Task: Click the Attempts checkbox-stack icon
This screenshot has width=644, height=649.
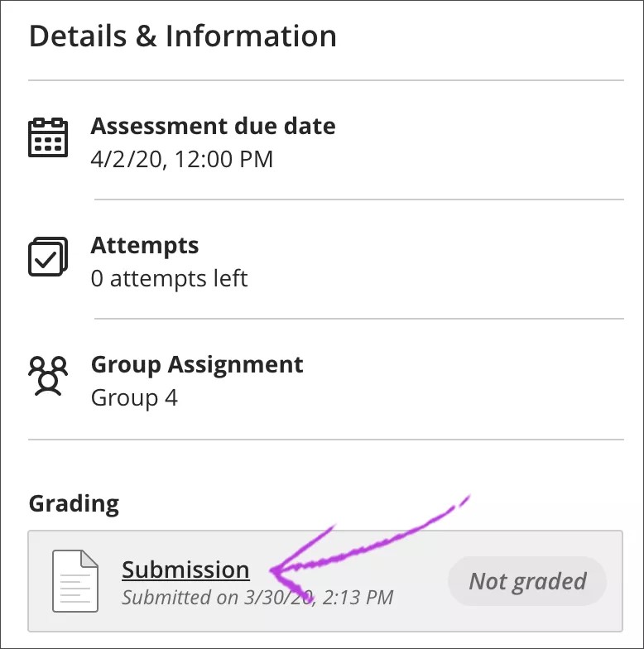Action: pyautogui.click(x=48, y=257)
